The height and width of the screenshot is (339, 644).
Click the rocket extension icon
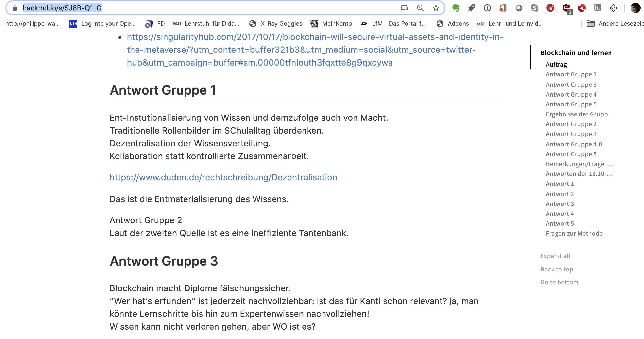click(x=471, y=8)
